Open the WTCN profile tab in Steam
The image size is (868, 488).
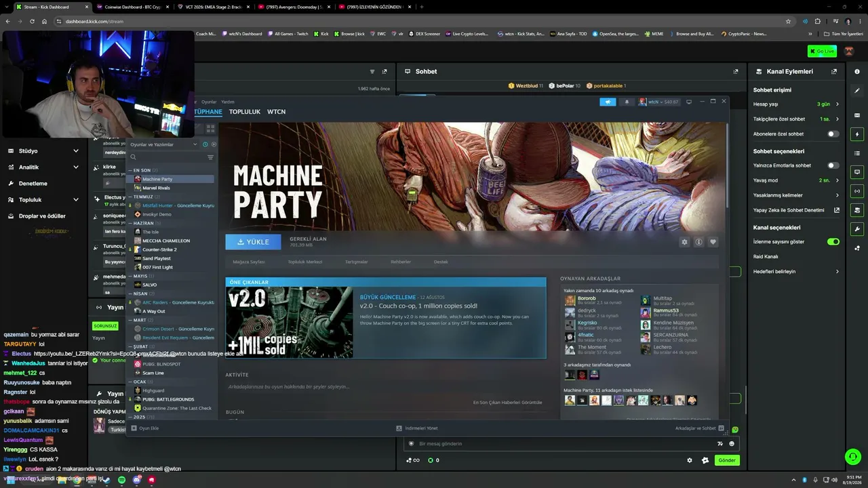click(276, 112)
